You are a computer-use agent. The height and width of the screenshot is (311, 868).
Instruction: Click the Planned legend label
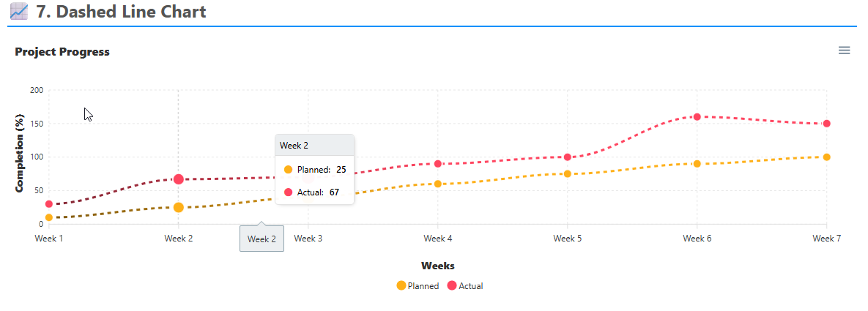click(x=423, y=286)
